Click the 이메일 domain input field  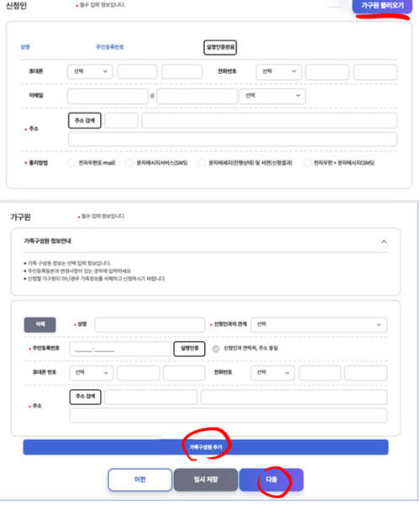(x=197, y=96)
